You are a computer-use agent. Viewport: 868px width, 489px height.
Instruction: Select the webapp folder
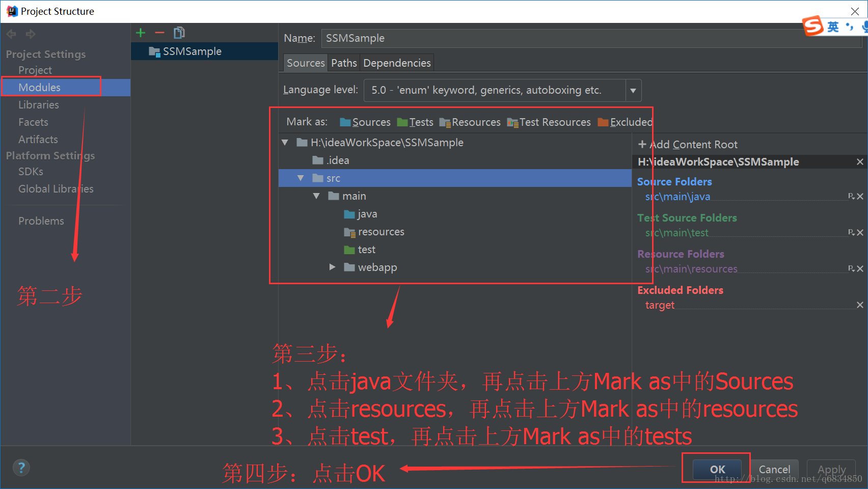coord(370,267)
